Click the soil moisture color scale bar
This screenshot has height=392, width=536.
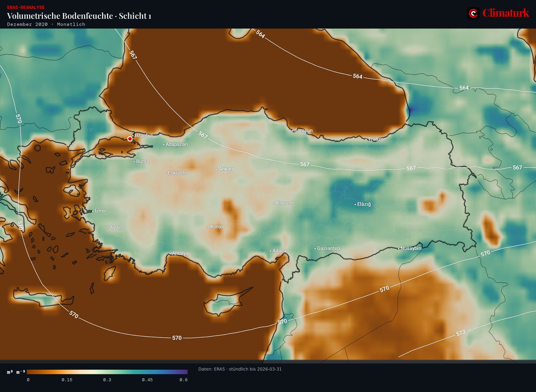[107, 372]
